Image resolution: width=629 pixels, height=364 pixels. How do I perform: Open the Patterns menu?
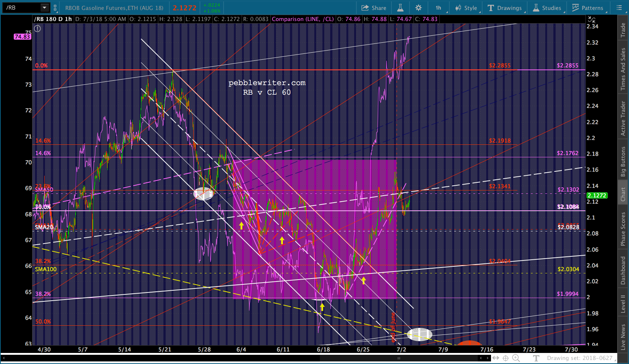click(588, 8)
